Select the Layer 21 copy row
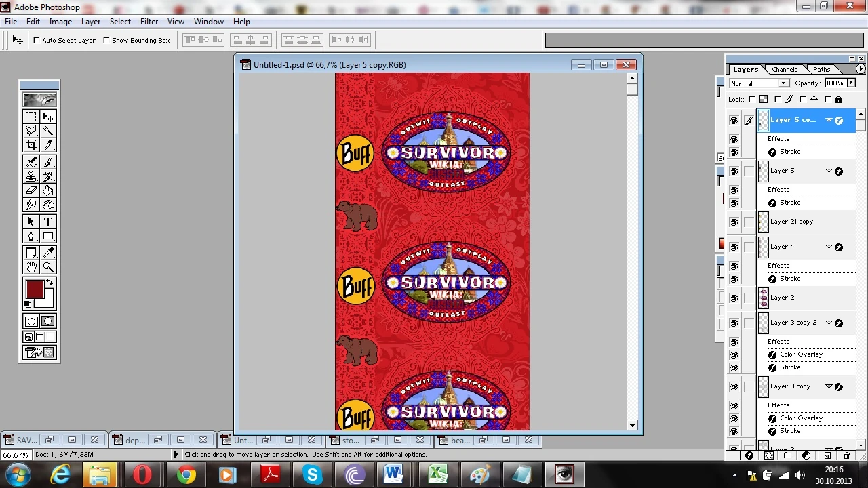Screen dimensions: 868x488 (806, 222)
